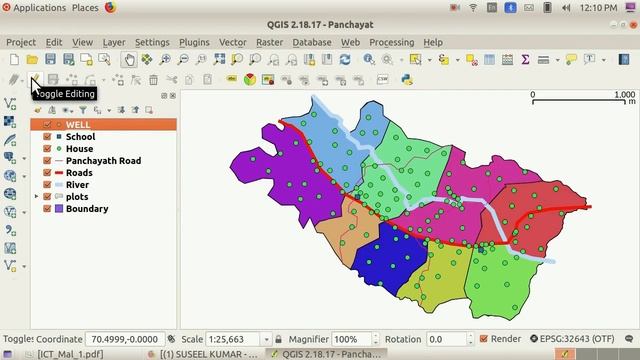
Task: Toggle the Render checkbox in status bar
Action: (484, 339)
